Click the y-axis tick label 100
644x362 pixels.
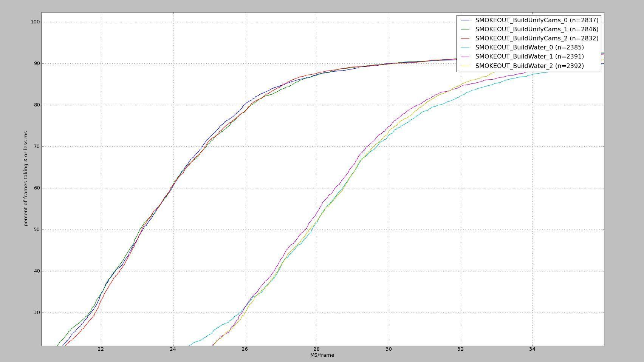pos(35,22)
